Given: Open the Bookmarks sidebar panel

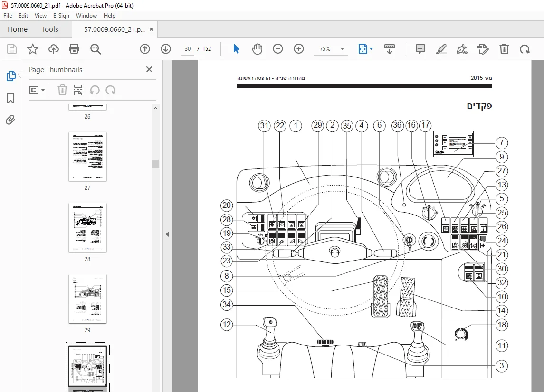Looking at the screenshot, I should (10, 98).
